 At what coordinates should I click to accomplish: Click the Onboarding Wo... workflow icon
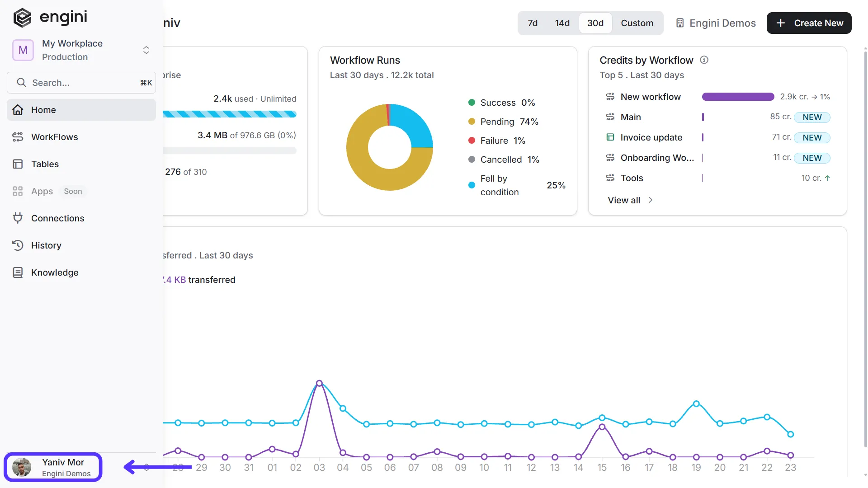610,158
